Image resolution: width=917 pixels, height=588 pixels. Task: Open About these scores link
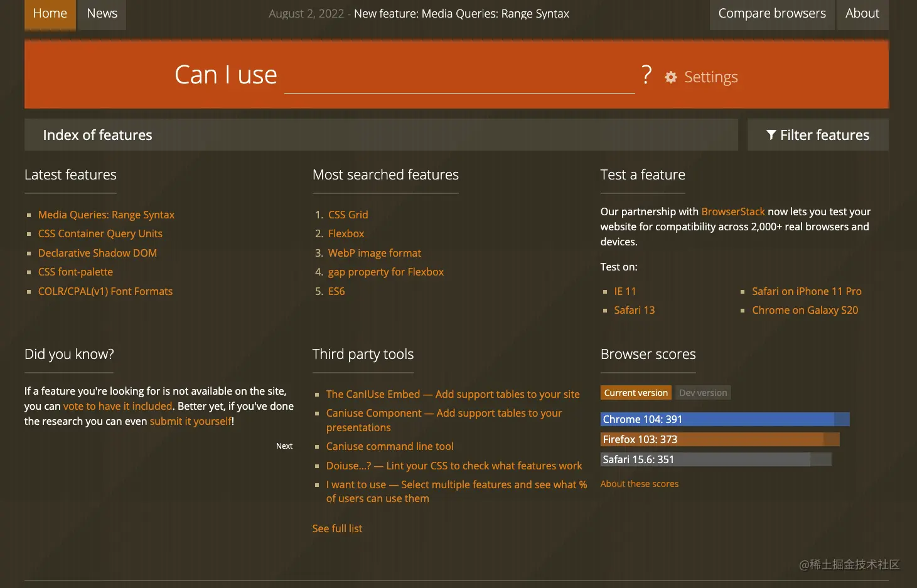point(640,484)
